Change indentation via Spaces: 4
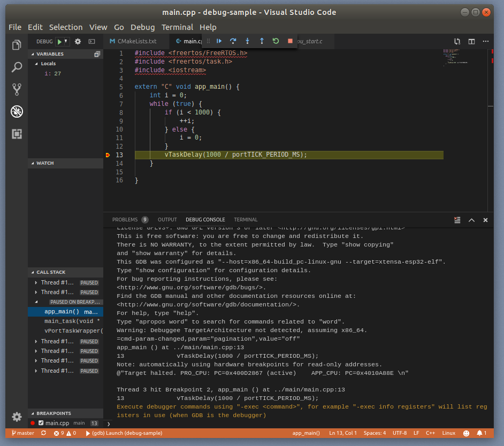504x446 pixels. click(x=375, y=433)
